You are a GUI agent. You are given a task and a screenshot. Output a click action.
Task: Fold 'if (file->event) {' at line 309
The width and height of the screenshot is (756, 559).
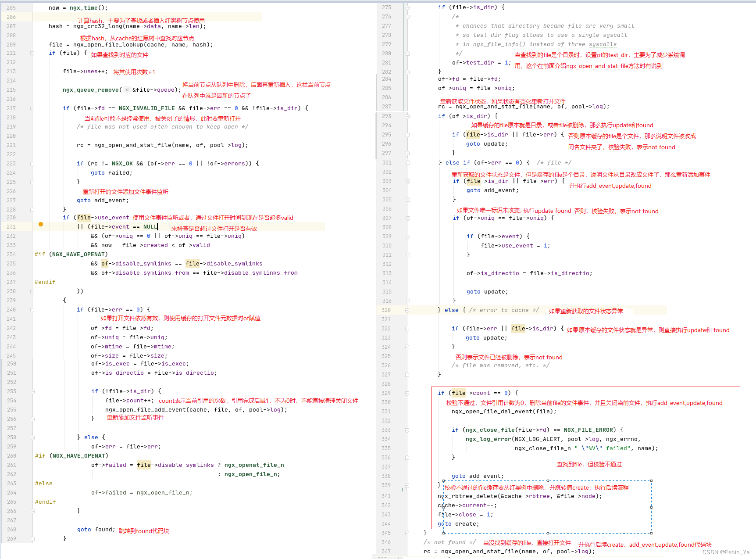click(407, 236)
